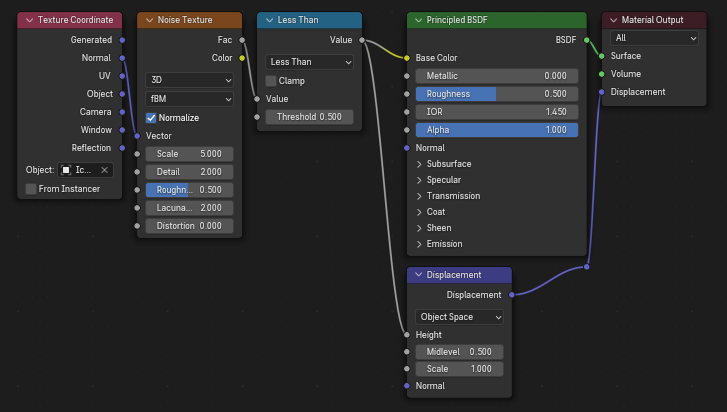Click the Alpha slider
Screen dimensions: 727x412
[497, 130]
